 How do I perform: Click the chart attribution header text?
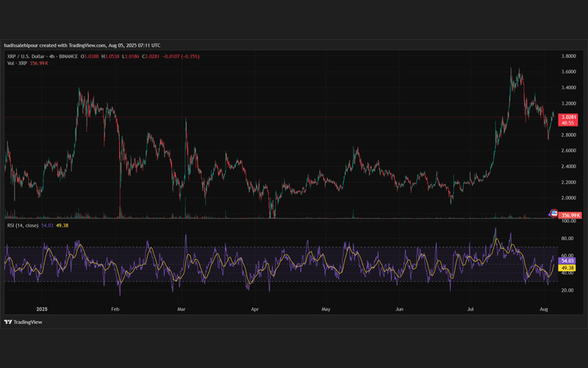(x=82, y=46)
